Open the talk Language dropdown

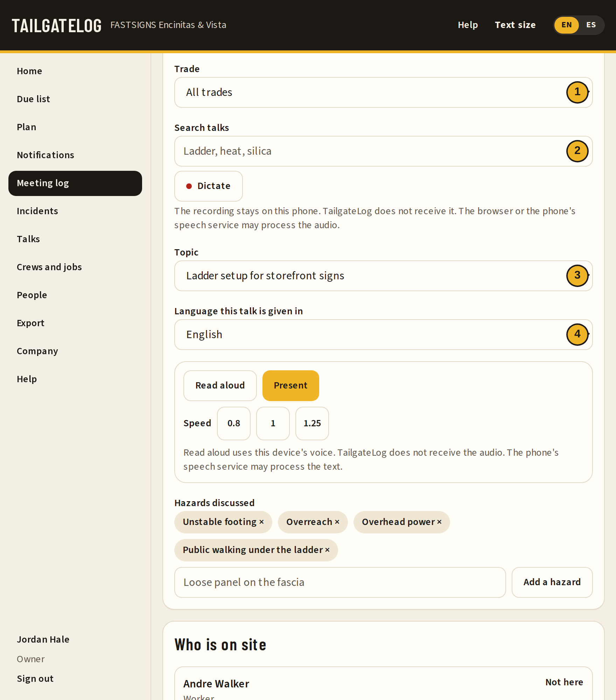click(384, 335)
